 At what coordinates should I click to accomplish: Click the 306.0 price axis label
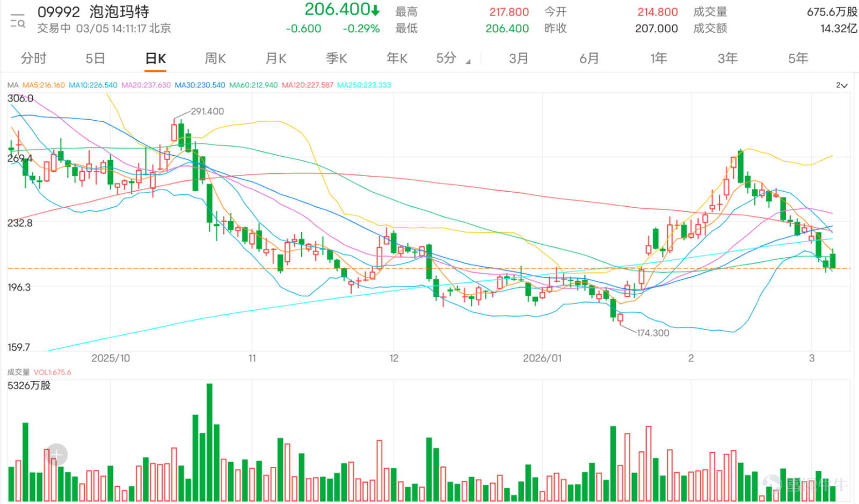click(20, 98)
